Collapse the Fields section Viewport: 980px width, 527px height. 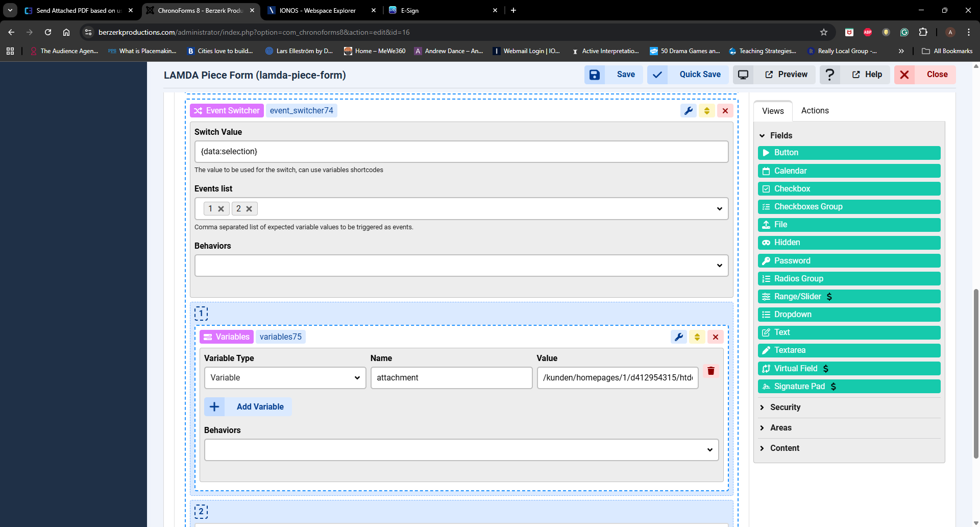tap(762, 136)
